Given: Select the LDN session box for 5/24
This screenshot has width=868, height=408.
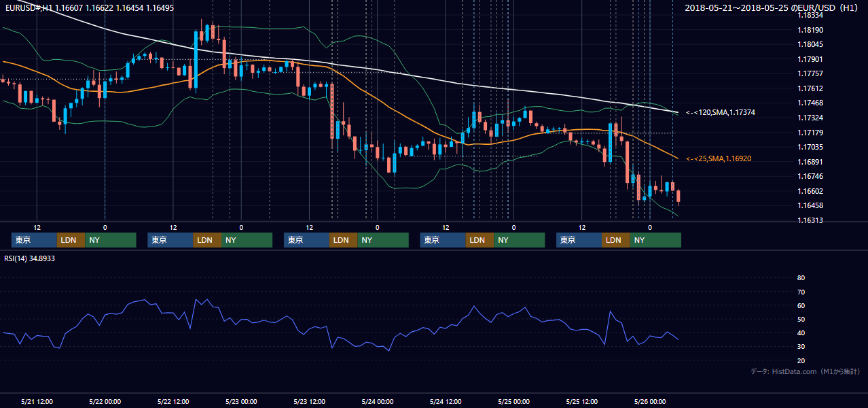Looking at the screenshot, I should (x=480, y=240).
